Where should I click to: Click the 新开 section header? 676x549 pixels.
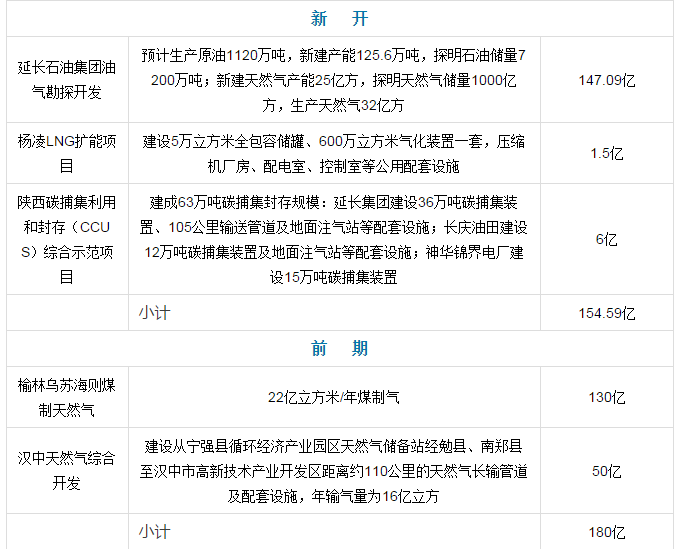point(338,19)
